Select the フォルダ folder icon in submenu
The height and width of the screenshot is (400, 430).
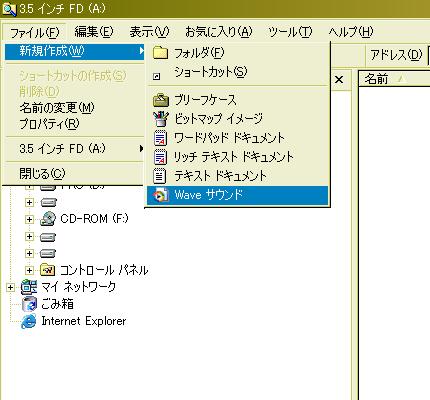coord(160,53)
